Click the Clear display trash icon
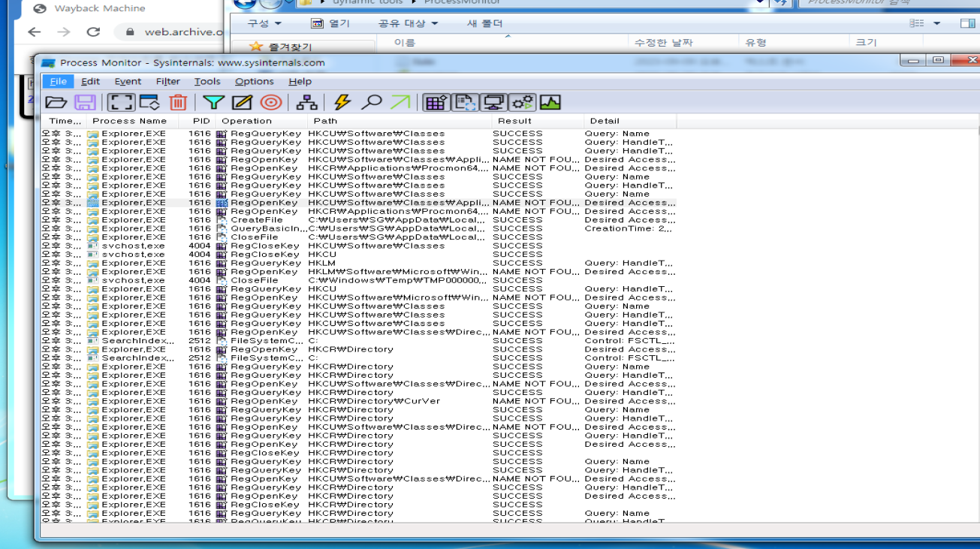 178,102
